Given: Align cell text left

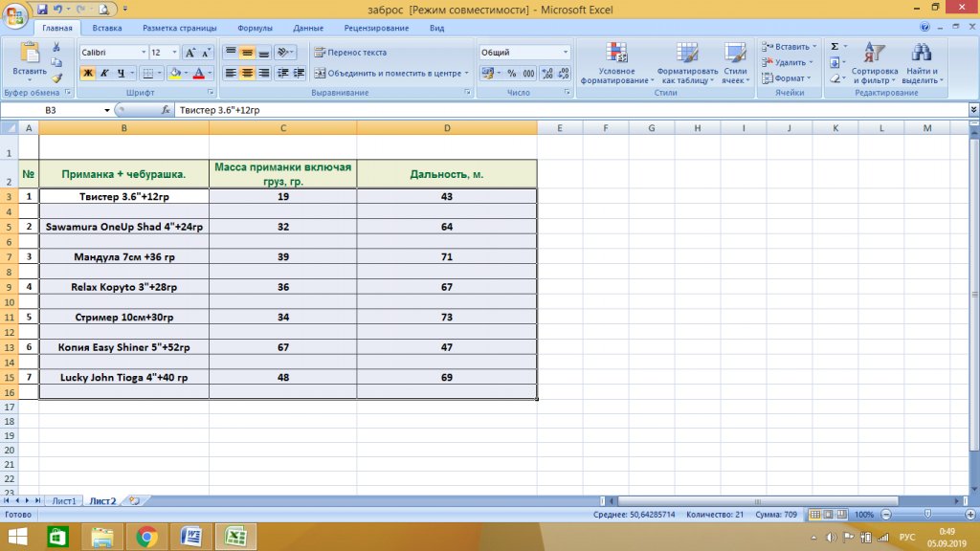Looking at the screenshot, I should (x=231, y=73).
